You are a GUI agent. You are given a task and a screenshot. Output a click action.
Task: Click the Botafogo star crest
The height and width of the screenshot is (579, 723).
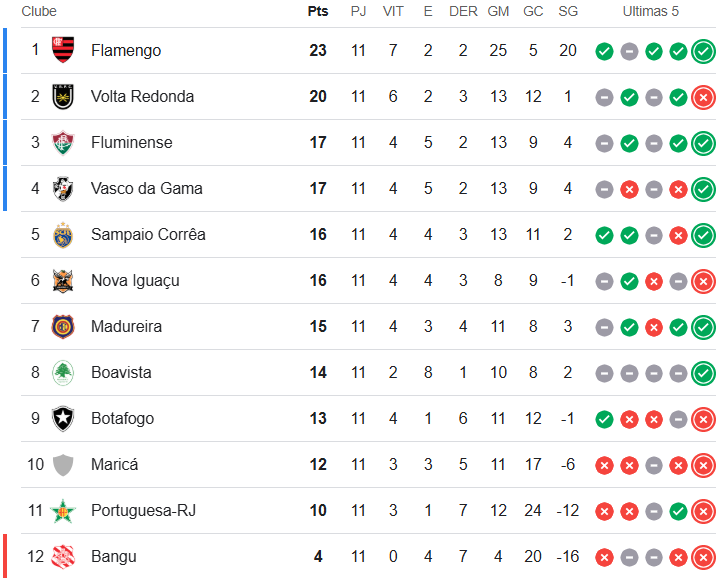(63, 418)
